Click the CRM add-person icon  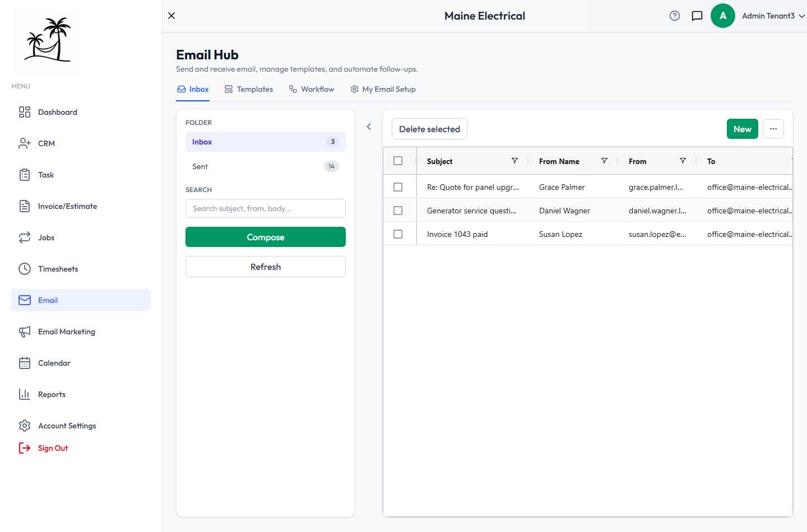(25, 143)
